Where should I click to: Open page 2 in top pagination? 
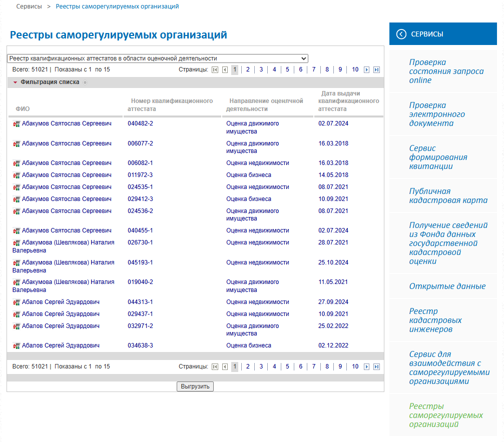pos(248,69)
